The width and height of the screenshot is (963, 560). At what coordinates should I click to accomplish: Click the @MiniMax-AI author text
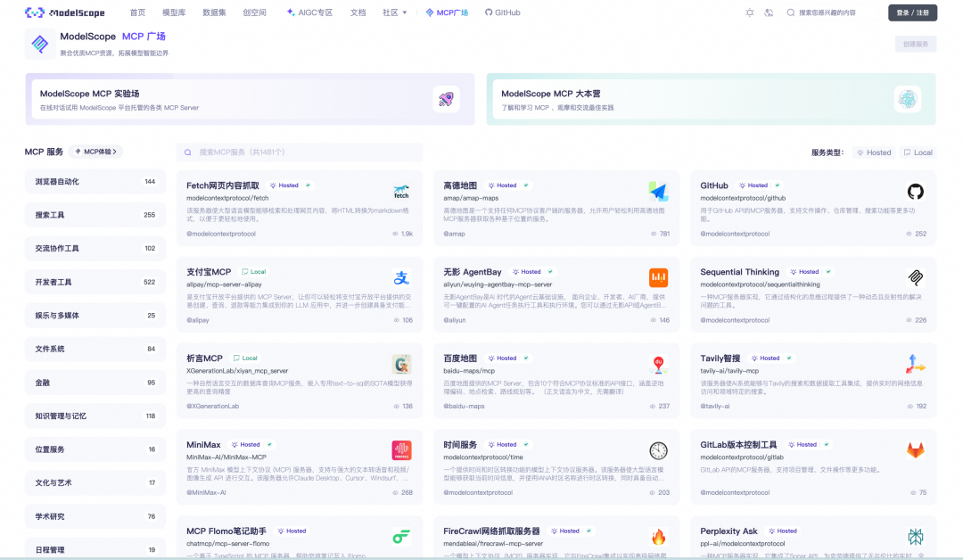206,492
